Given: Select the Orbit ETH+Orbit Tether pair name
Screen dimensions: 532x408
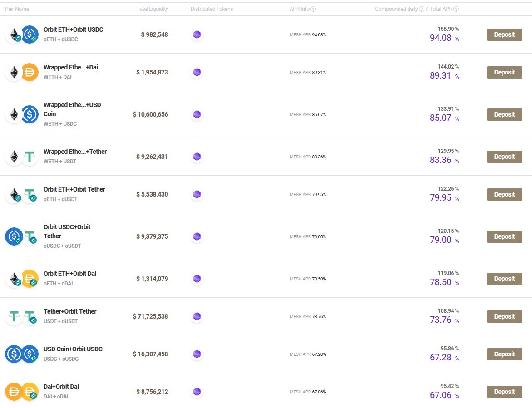Looking at the screenshot, I should click(x=74, y=189).
